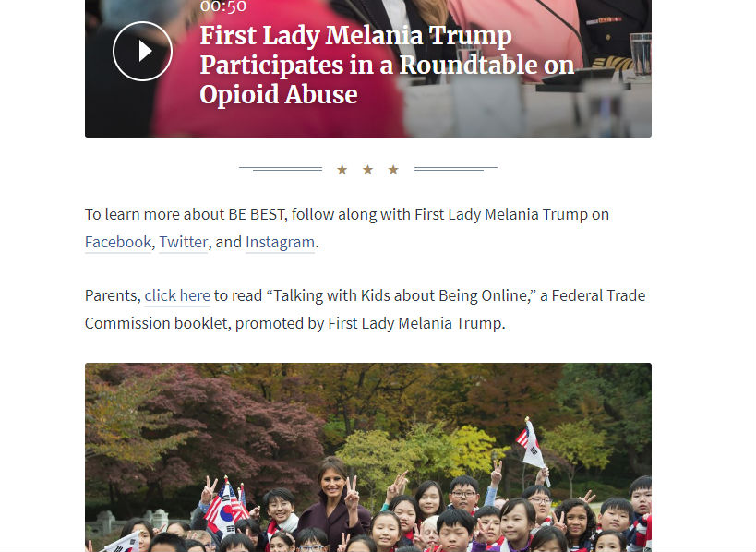Open the group photo of children with flags
The width and height of the screenshot is (756, 552).
[368, 458]
